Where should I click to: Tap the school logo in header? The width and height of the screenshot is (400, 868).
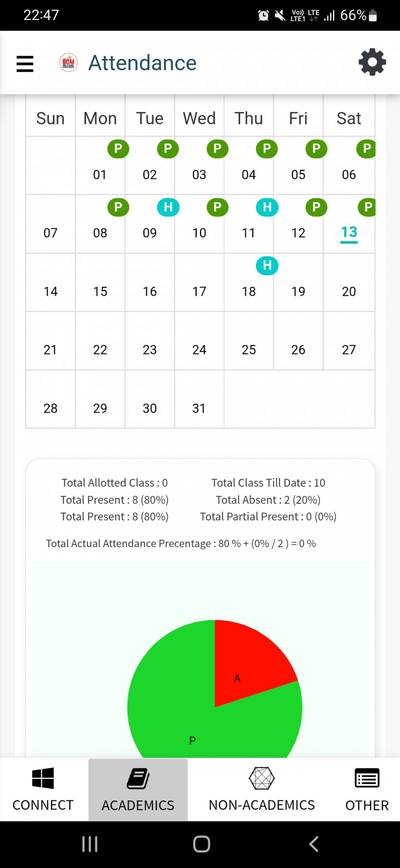pyautogui.click(x=68, y=63)
